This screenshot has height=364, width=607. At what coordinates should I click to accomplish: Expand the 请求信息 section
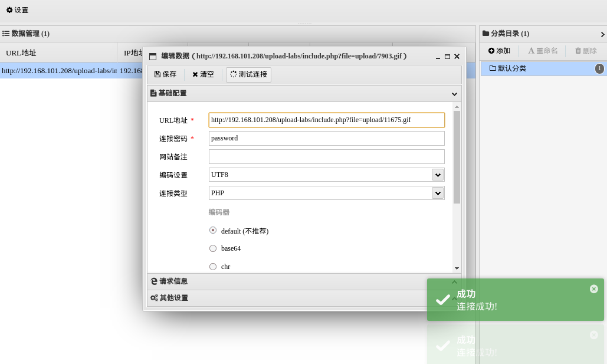[304, 281]
